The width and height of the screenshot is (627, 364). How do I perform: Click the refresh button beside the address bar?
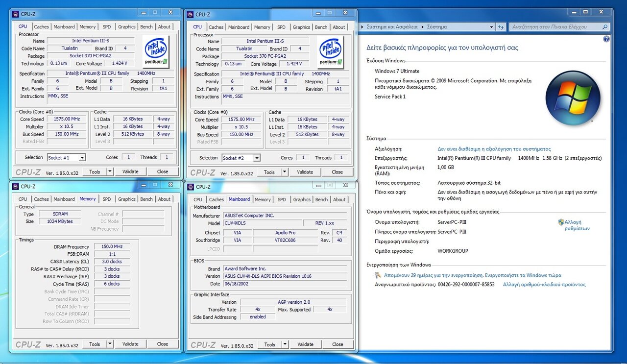point(501,27)
